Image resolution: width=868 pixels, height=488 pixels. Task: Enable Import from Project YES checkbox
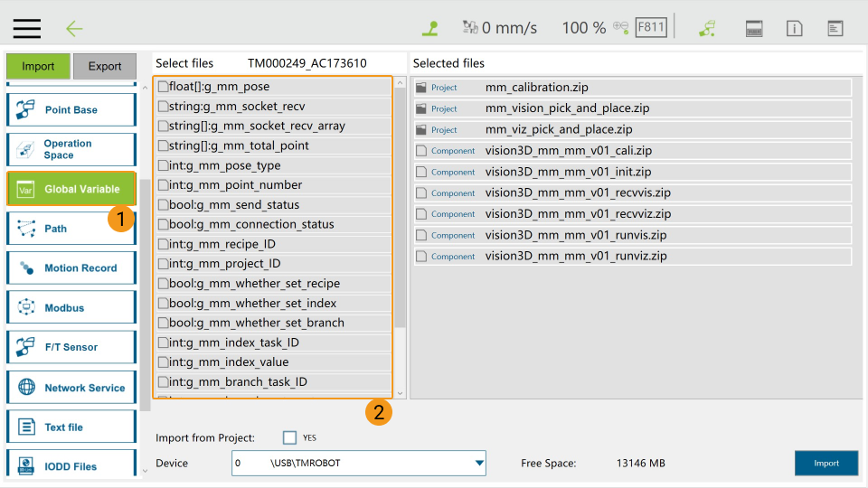click(x=289, y=437)
